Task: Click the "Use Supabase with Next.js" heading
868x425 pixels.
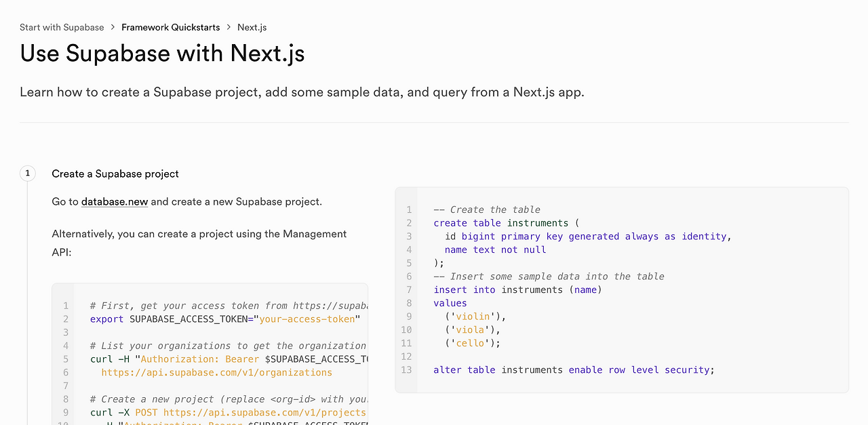Action: click(162, 53)
